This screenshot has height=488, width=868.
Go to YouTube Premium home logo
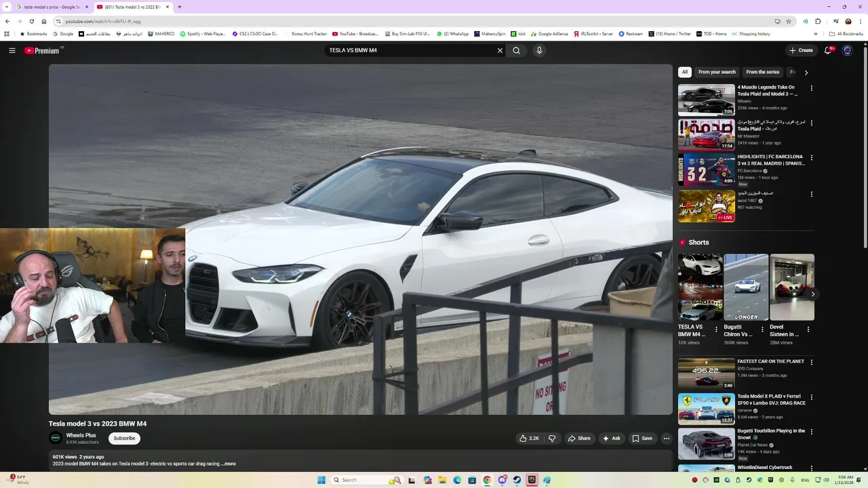tap(42, 50)
